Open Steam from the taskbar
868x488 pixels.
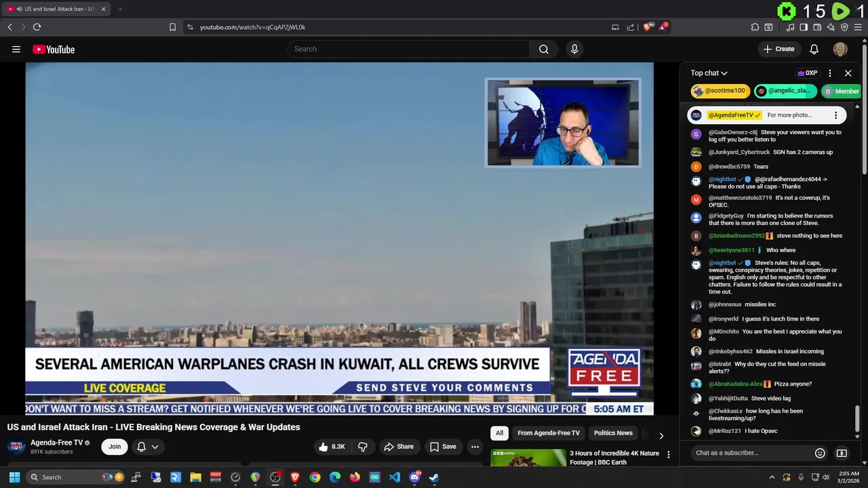434,477
